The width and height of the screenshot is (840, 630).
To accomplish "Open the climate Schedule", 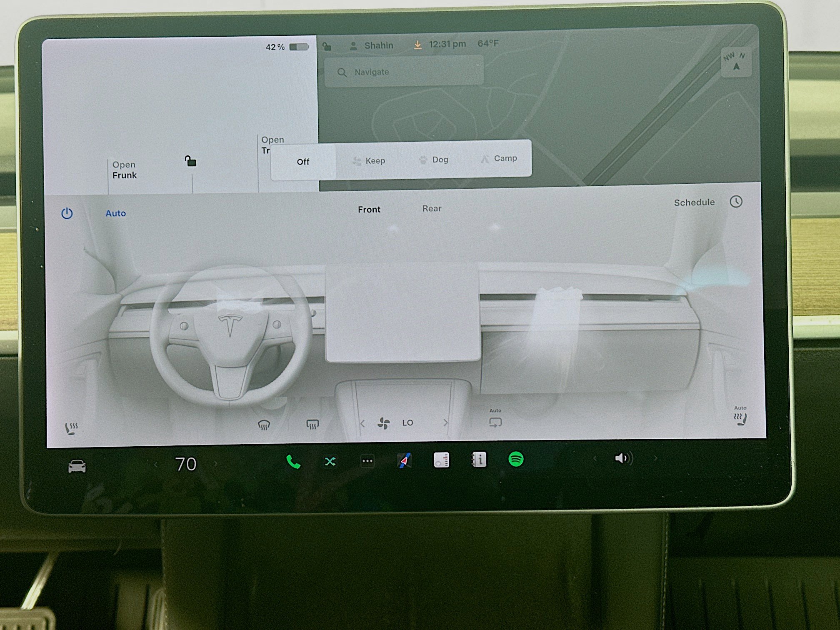I will (694, 202).
